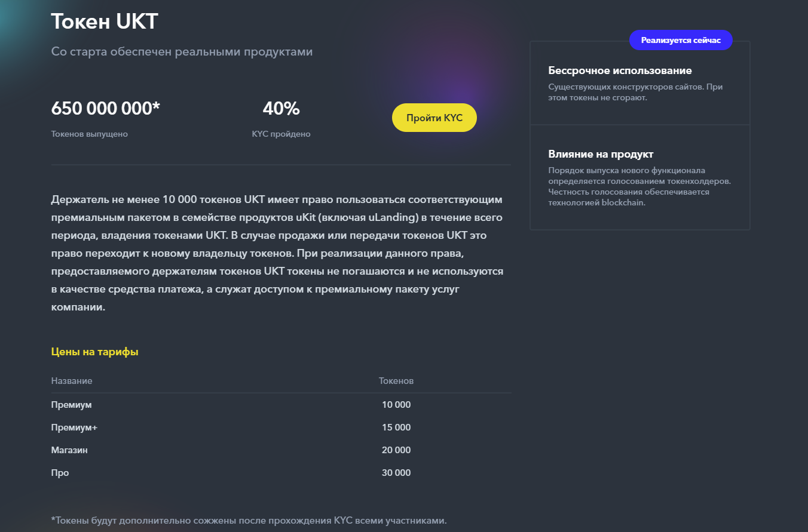Click the 30 000 price value
Image resolution: width=808 pixels, height=532 pixels.
[x=396, y=473]
